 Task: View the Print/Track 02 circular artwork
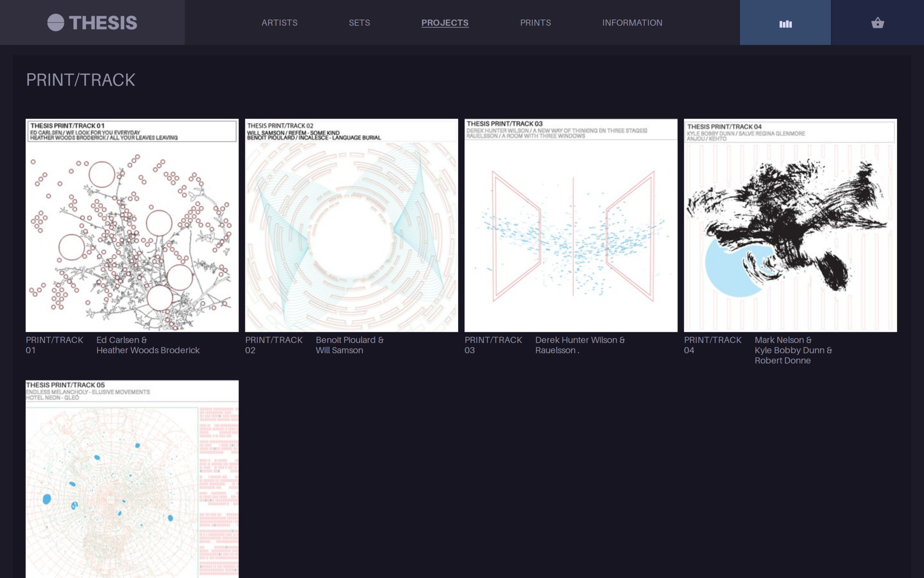351,225
